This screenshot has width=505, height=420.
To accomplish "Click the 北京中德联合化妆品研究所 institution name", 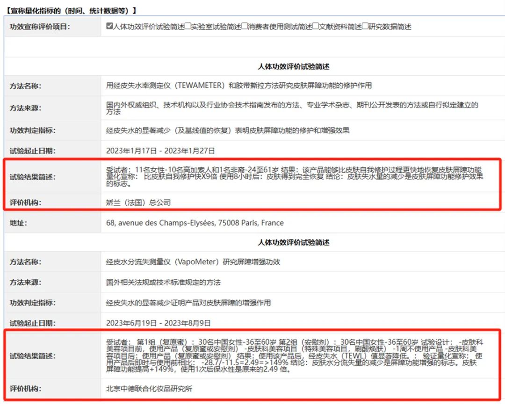I will point(149,389).
